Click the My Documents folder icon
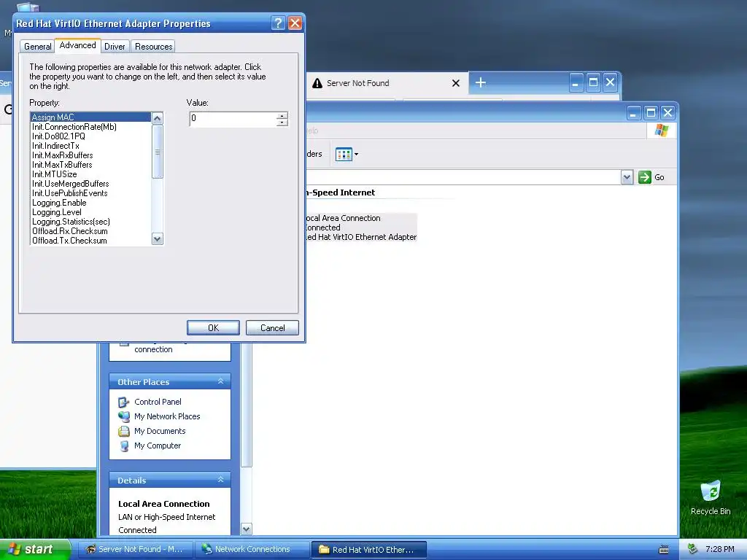The width and height of the screenshot is (747, 560). coord(124,432)
